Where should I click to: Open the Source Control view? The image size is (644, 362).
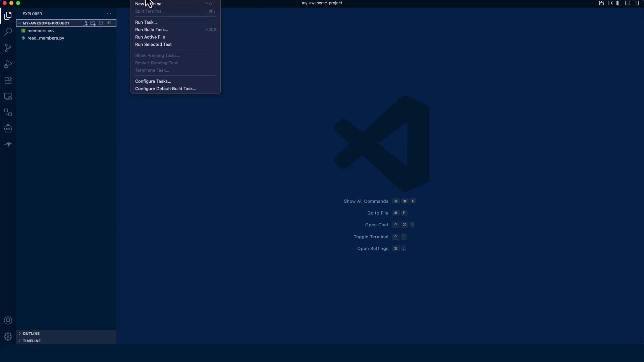(8, 48)
